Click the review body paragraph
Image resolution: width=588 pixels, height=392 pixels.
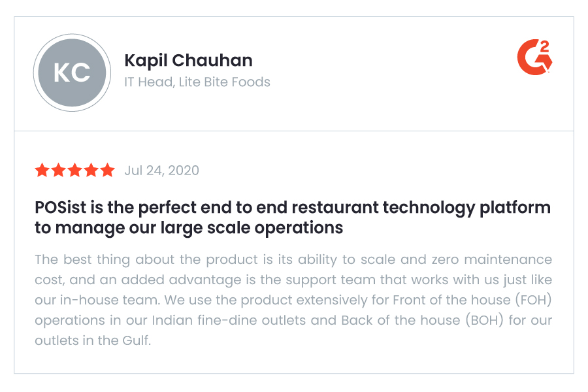point(293,300)
